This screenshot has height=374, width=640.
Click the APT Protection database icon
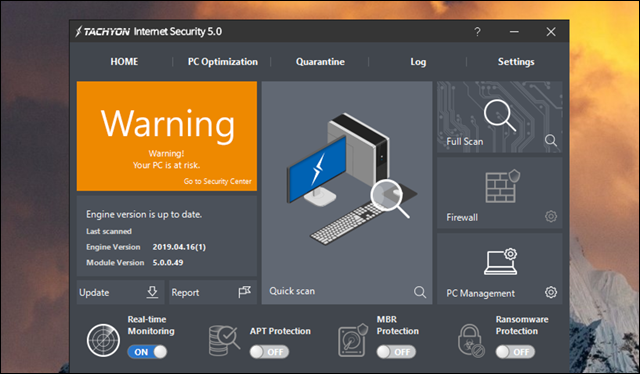click(224, 341)
